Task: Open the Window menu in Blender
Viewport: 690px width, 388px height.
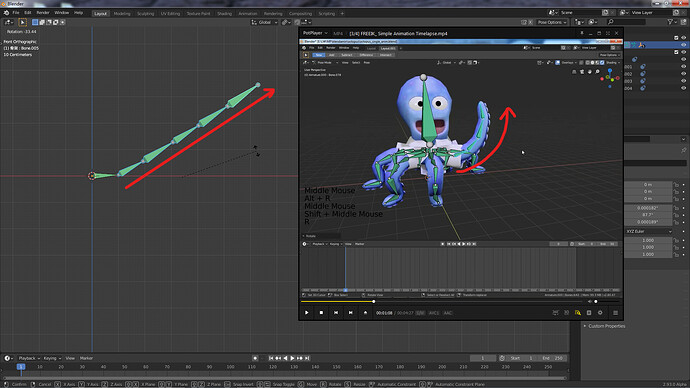Action: [x=62, y=13]
